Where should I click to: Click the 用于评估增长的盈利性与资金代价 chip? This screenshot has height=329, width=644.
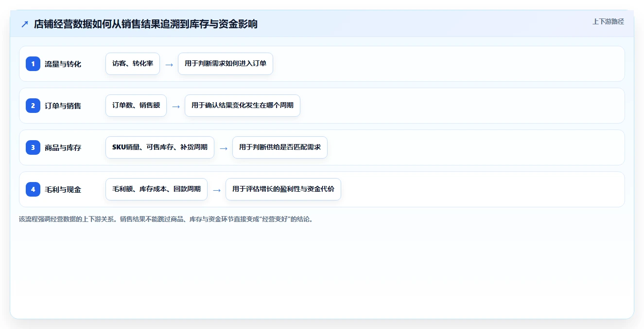pos(283,189)
